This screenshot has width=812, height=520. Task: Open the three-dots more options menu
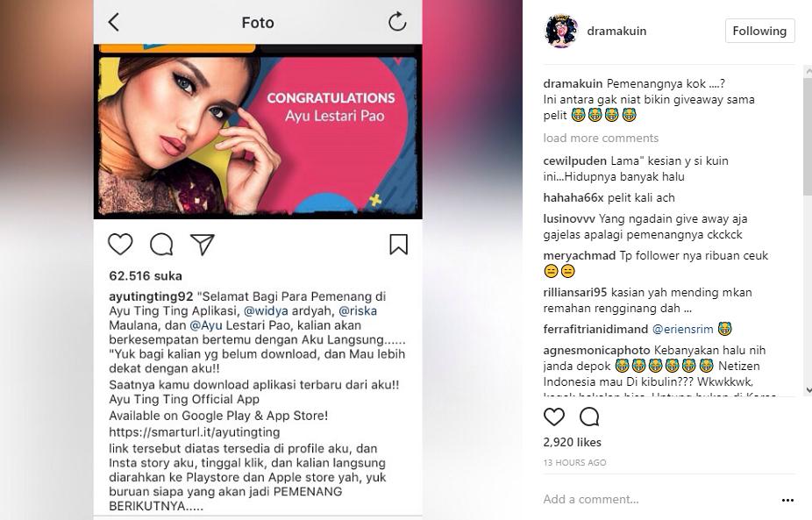(x=787, y=500)
